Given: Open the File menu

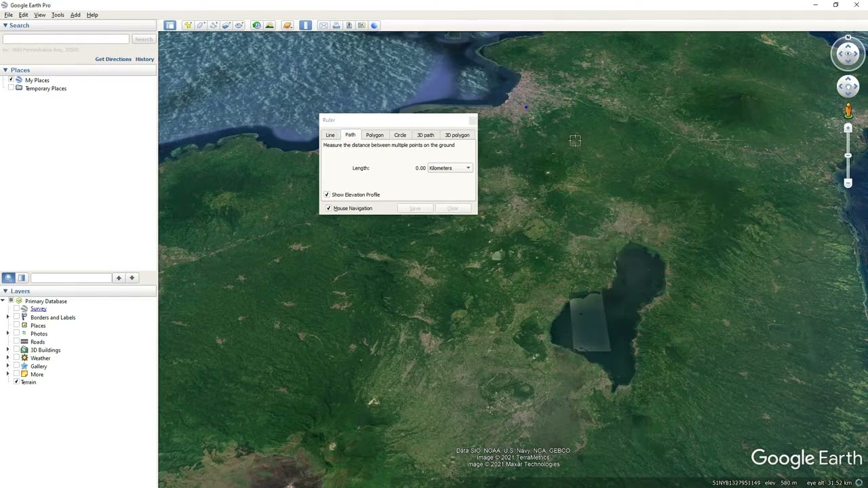Looking at the screenshot, I should click(9, 15).
